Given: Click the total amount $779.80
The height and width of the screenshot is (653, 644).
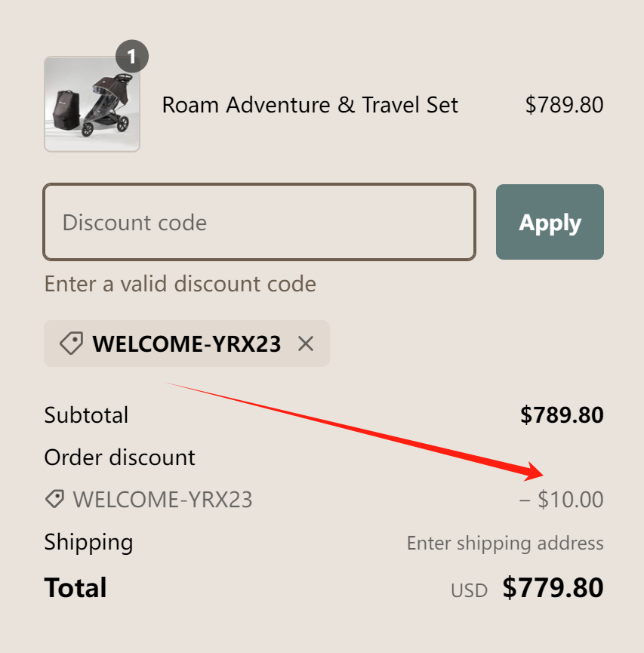Looking at the screenshot, I should point(553,588).
